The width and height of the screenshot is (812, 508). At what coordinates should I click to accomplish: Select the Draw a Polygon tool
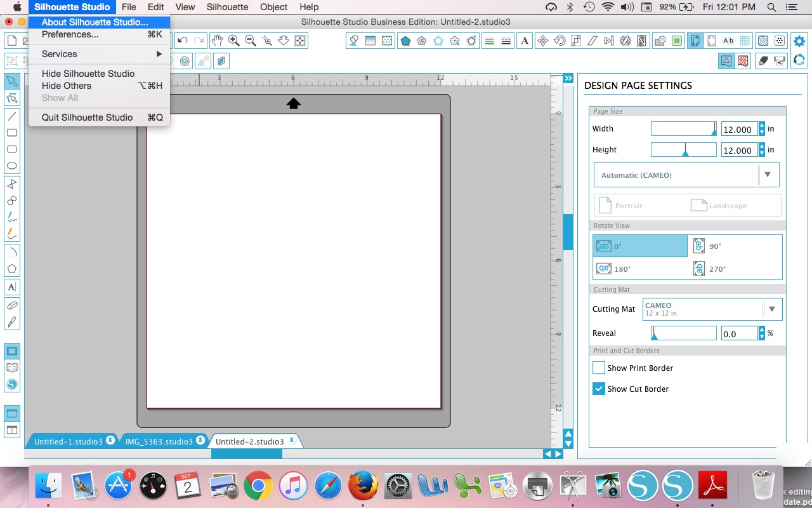(x=11, y=269)
